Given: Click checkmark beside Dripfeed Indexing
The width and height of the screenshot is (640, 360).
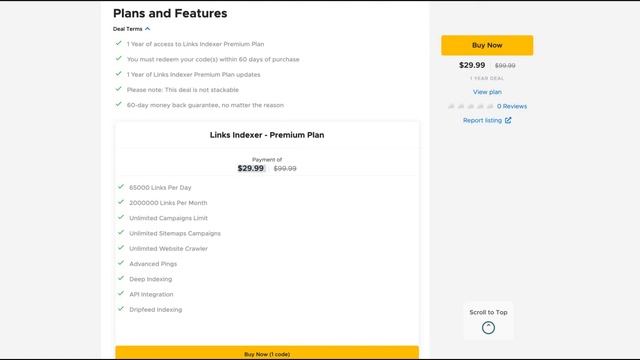Looking at the screenshot, I should point(121,309).
